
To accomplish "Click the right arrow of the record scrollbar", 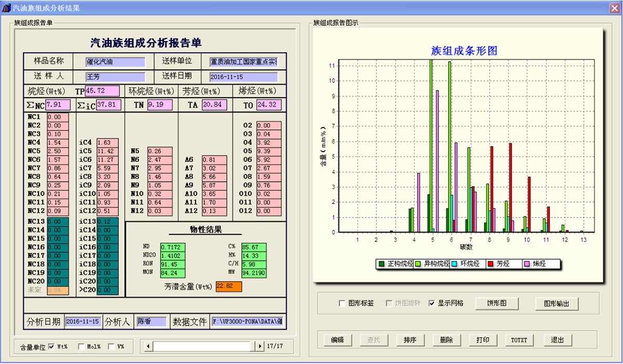I will pos(260,346).
